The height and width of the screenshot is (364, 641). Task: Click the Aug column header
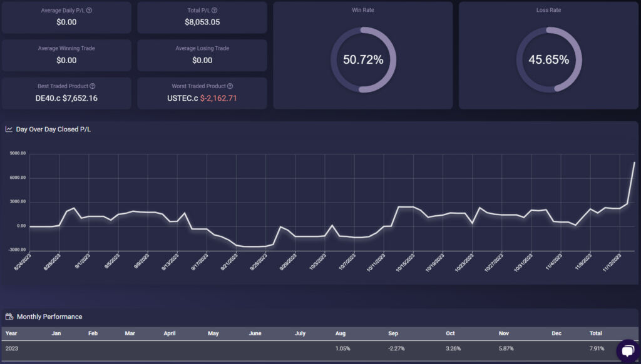[x=341, y=333]
